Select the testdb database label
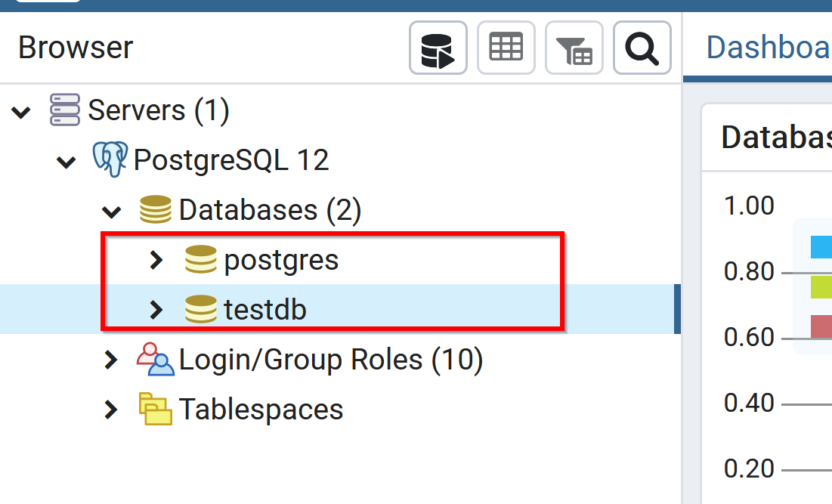832x504 pixels. pyautogui.click(x=265, y=310)
